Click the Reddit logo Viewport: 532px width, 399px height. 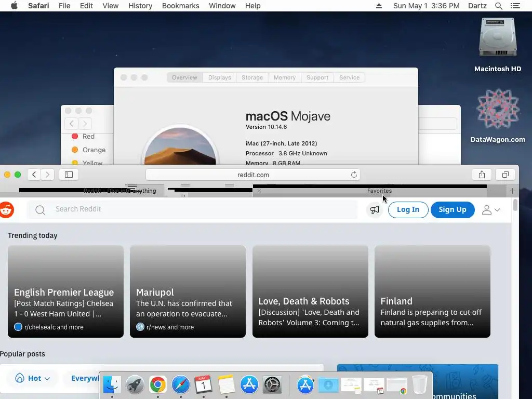[x=6, y=210]
